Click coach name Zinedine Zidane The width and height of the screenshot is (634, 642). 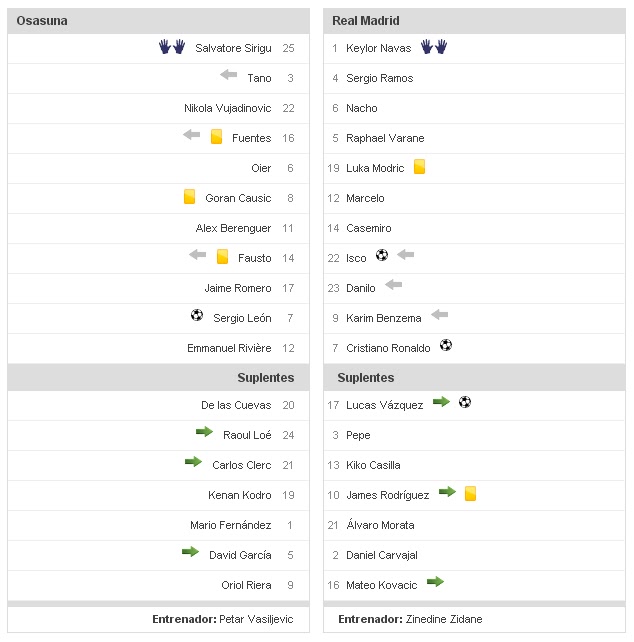pyautogui.click(x=444, y=619)
